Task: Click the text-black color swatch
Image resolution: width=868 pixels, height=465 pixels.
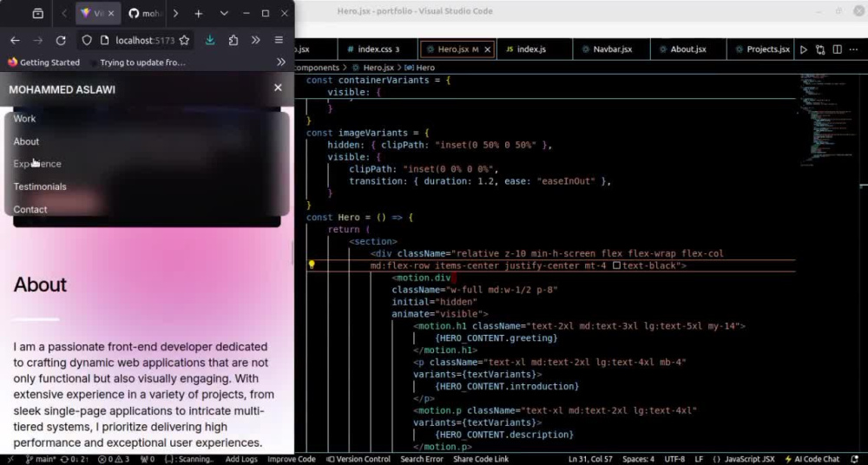Action: (616, 265)
